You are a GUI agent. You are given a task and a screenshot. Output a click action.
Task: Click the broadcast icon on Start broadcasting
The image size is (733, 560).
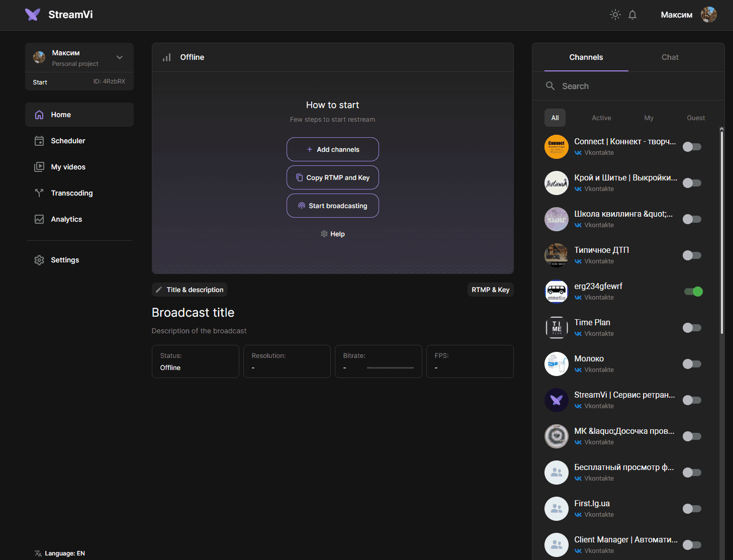coord(302,206)
